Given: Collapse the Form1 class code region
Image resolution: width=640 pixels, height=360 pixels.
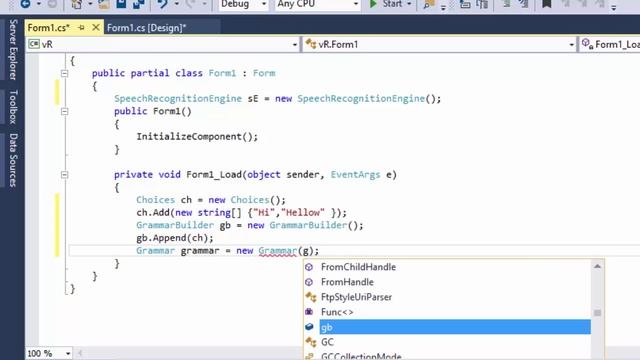Looking at the screenshot, I should (64, 73).
